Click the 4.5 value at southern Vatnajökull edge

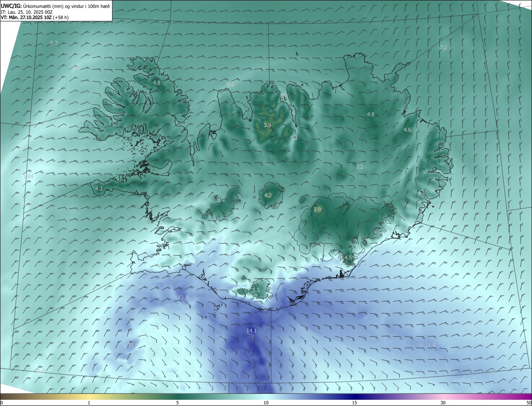click(348, 258)
